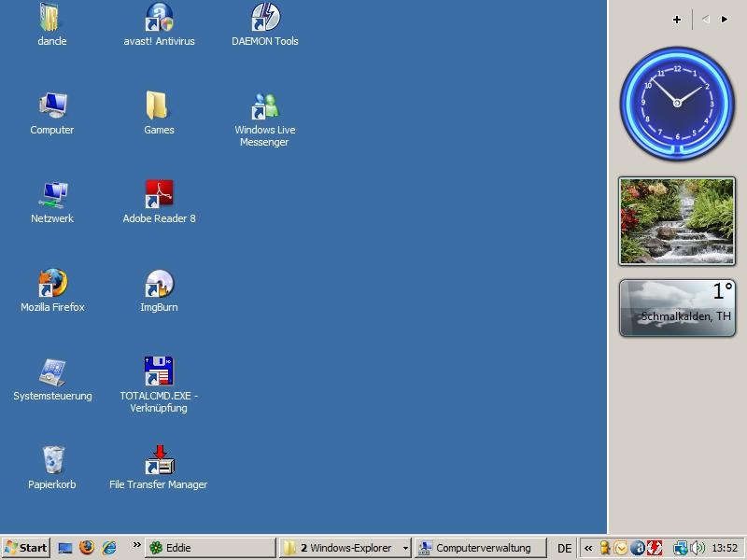Select the Adobe Reader 8 icon
747x560 pixels.
159,194
